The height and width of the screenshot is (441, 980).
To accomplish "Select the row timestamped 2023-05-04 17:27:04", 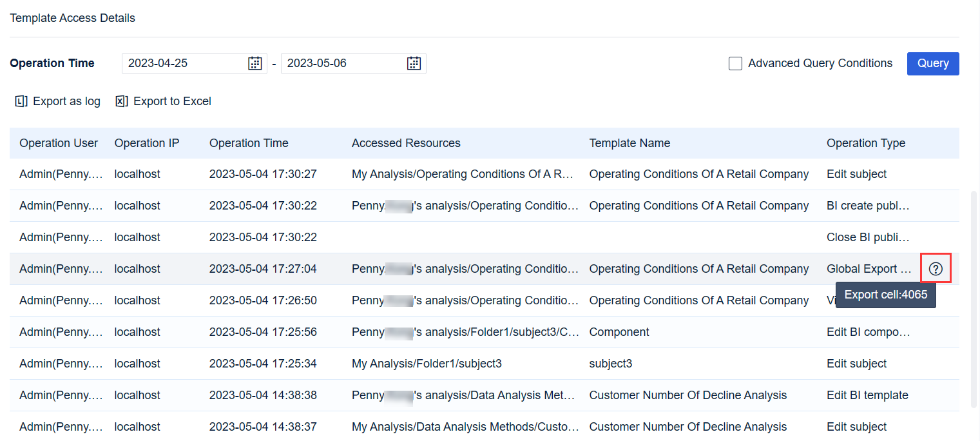I will 263,268.
